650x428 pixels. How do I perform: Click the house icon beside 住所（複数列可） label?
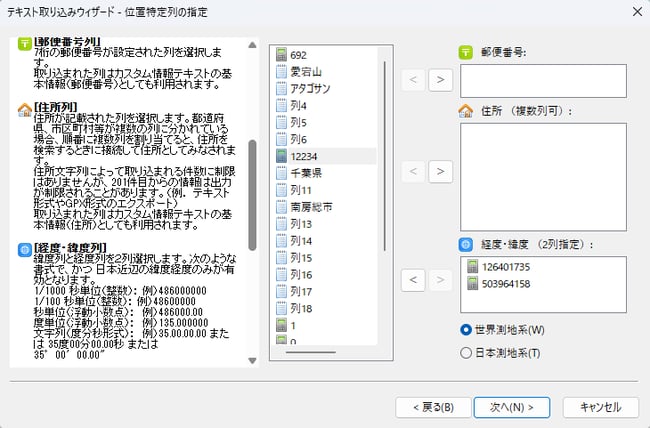(466, 111)
